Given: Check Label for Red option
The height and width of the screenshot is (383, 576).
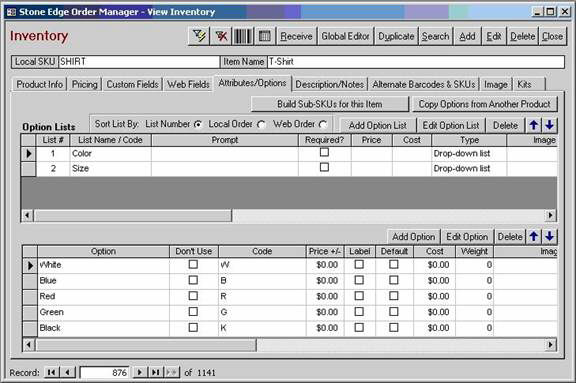Looking at the screenshot, I should (x=359, y=296).
